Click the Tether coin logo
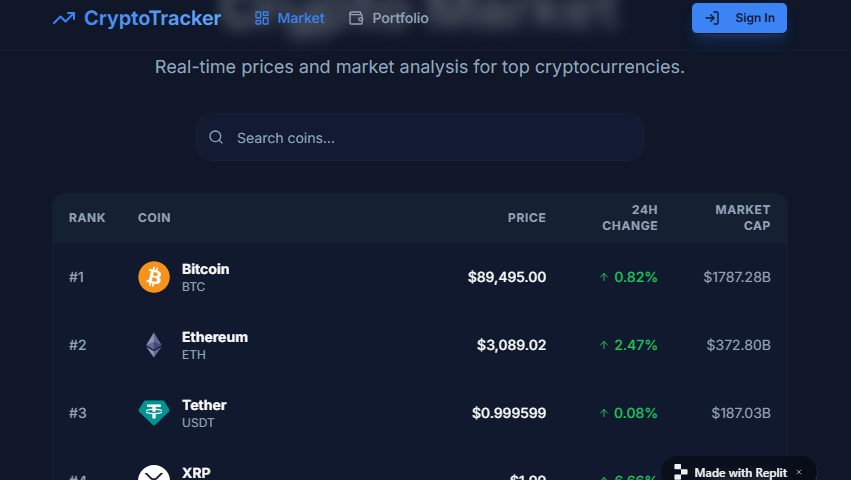The image size is (851, 480). [x=154, y=413]
